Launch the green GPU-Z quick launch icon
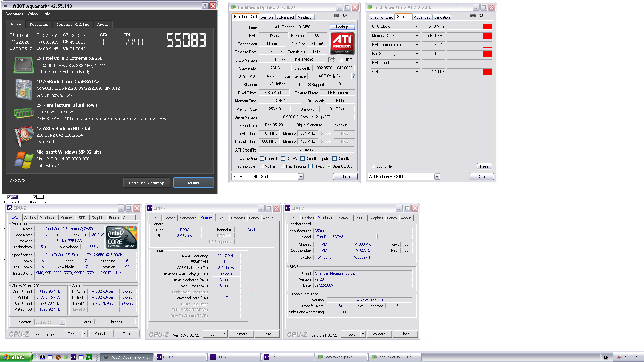 (66, 357)
